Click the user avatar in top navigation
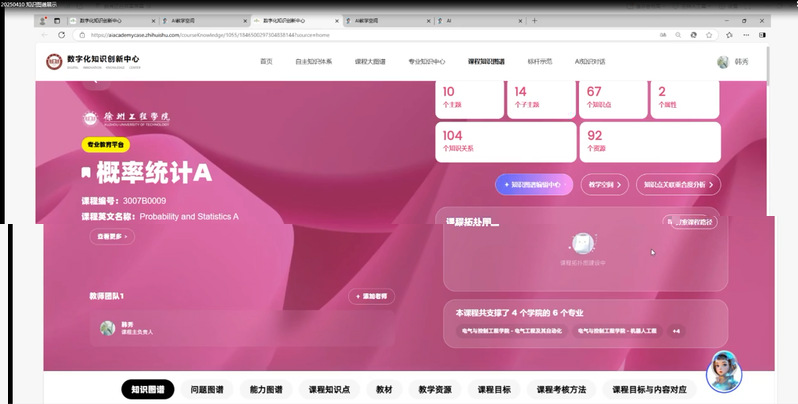Screen dimensions: 798x404 coord(723,62)
